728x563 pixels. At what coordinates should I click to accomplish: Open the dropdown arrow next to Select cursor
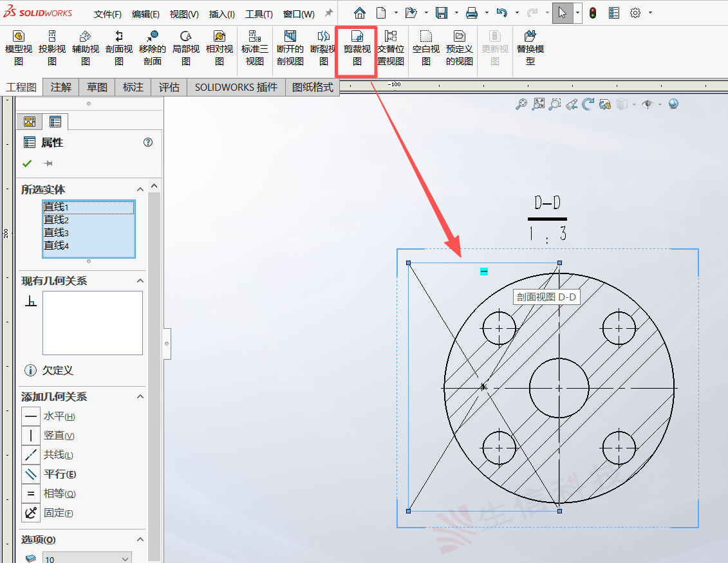(577, 13)
